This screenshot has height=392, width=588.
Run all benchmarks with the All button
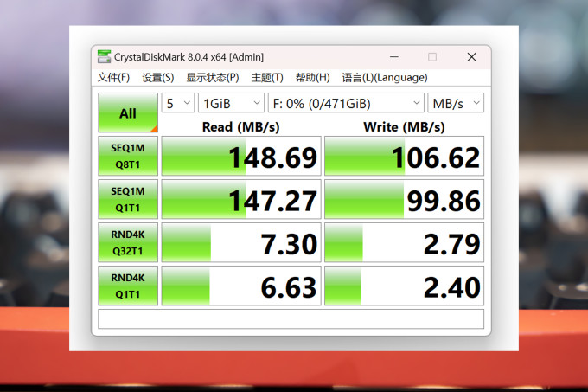pos(128,112)
